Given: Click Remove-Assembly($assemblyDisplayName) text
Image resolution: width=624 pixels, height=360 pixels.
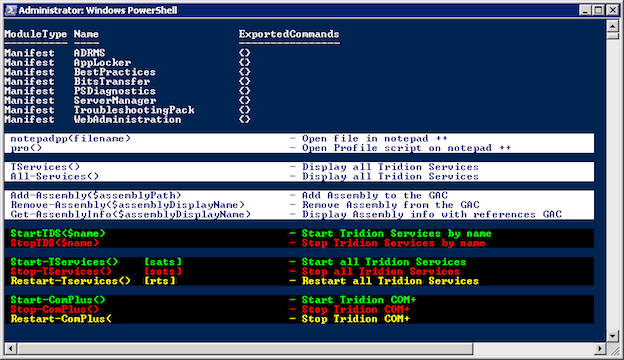Looking at the screenshot, I should click(127, 205).
